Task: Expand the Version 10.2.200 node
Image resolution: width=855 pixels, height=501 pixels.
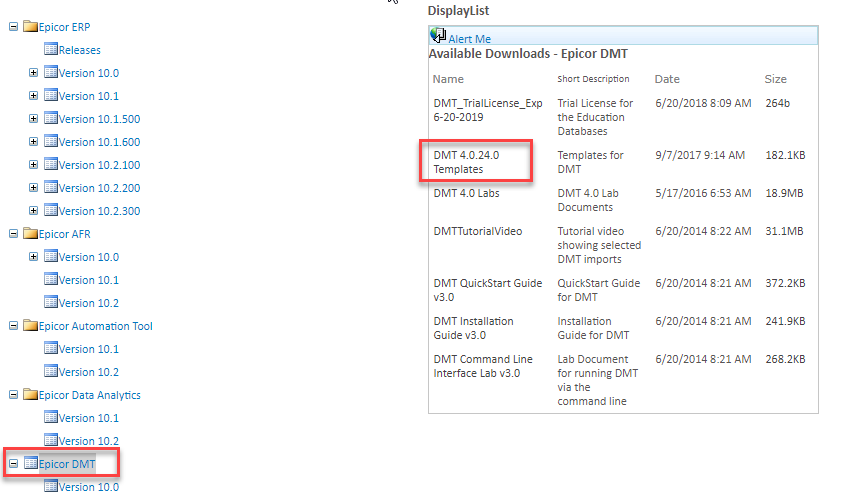Action: coord(33,188)
